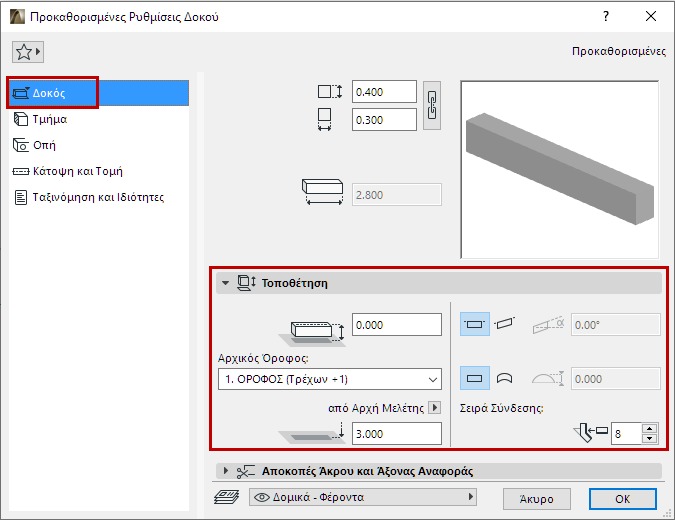This screenshot has height=520, width=675.
Task: Click the layers icon at bottom
Action: pos(226,497)
